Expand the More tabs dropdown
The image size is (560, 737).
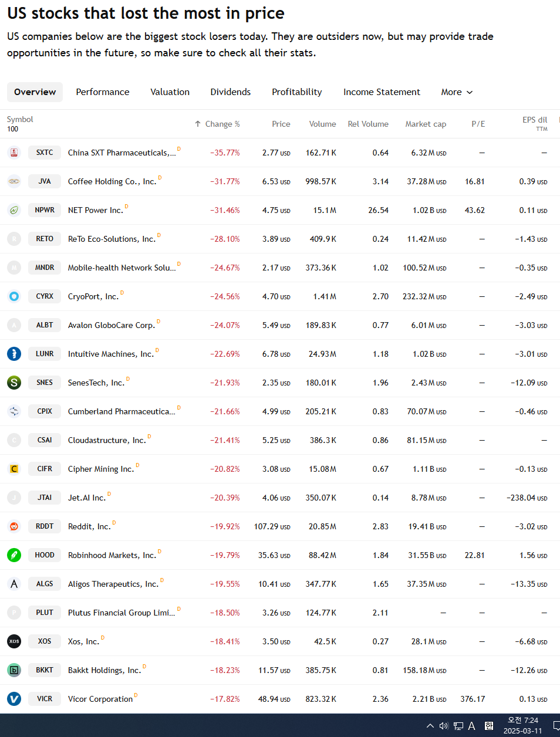click(457, 92)
